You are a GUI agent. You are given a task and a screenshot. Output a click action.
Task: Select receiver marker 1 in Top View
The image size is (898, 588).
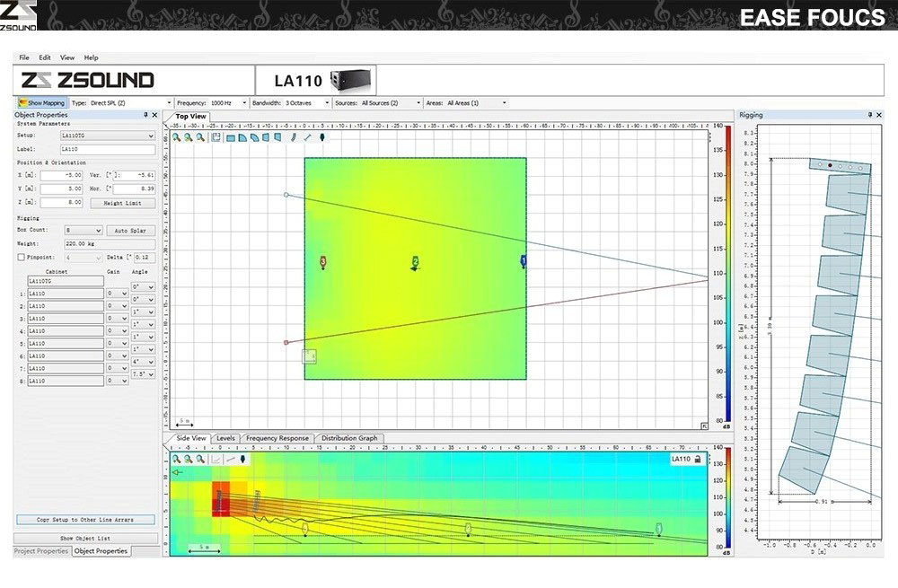click(x=523, y=261)
